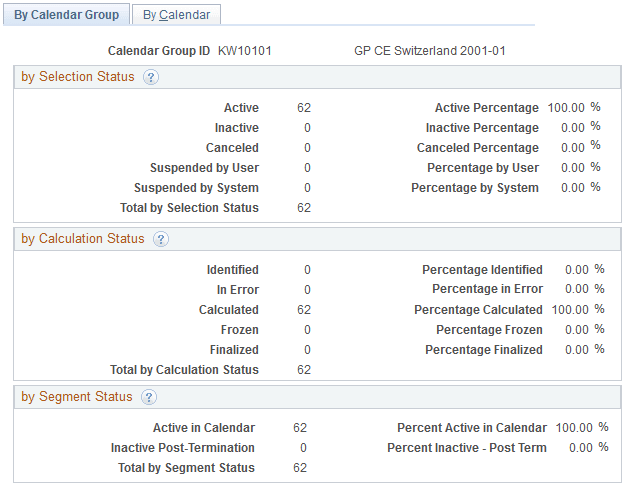
Task: Click the Suspended by User label
Action: point(204,168)
